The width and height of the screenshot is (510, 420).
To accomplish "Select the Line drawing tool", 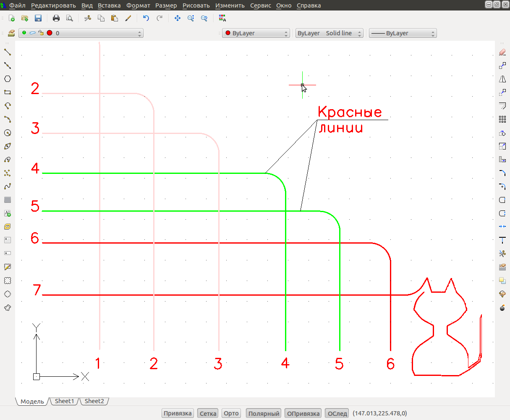I will point(8,52).
